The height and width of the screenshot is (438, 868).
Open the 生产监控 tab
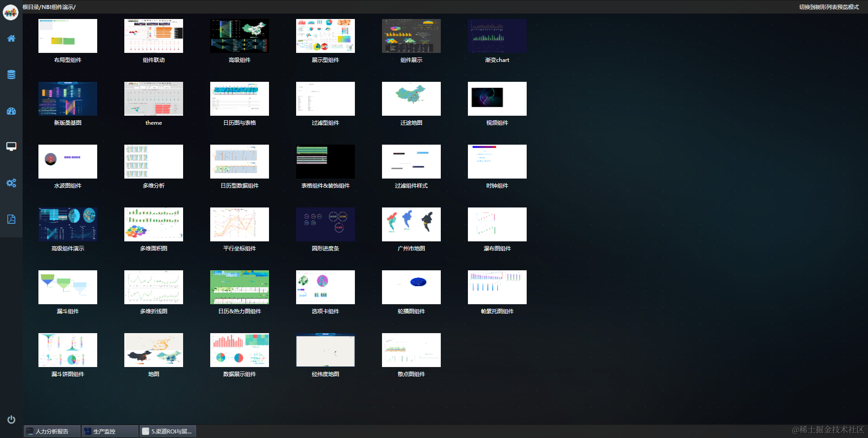110,431
